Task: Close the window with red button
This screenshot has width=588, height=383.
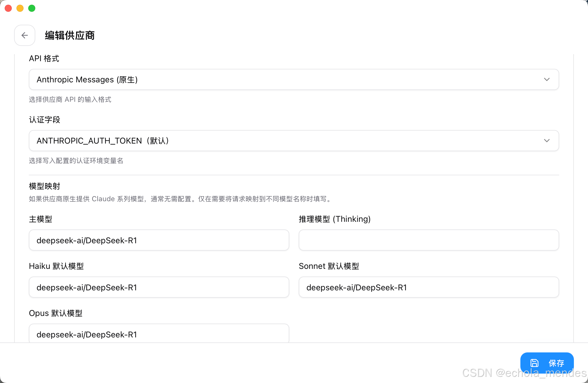Action: (8, 8)
